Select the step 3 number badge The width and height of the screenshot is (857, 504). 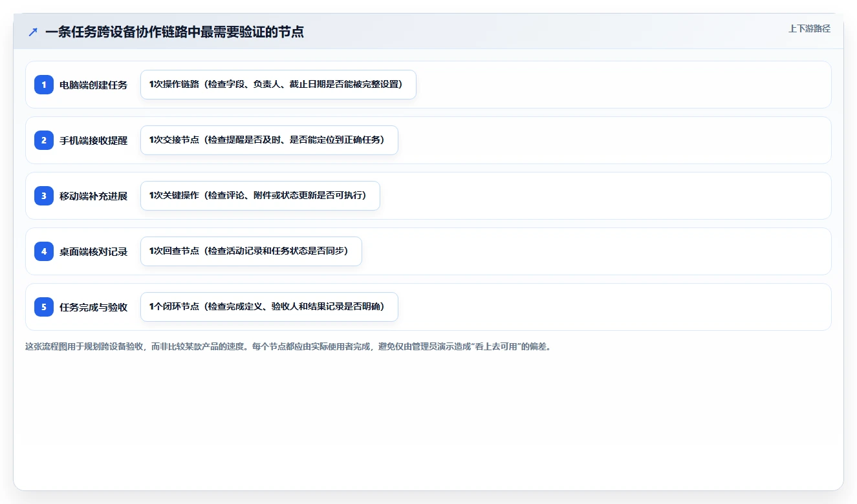tap(44, 196)
